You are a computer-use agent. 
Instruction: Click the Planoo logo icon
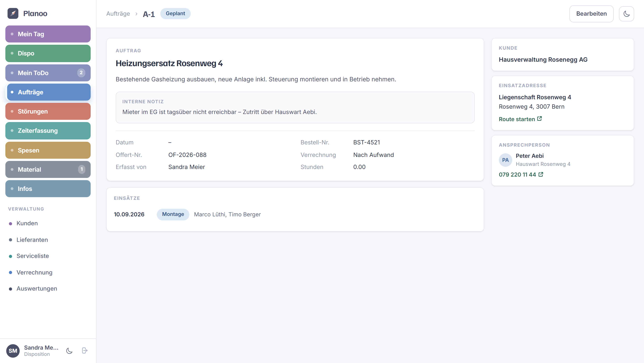click(13, 13)
